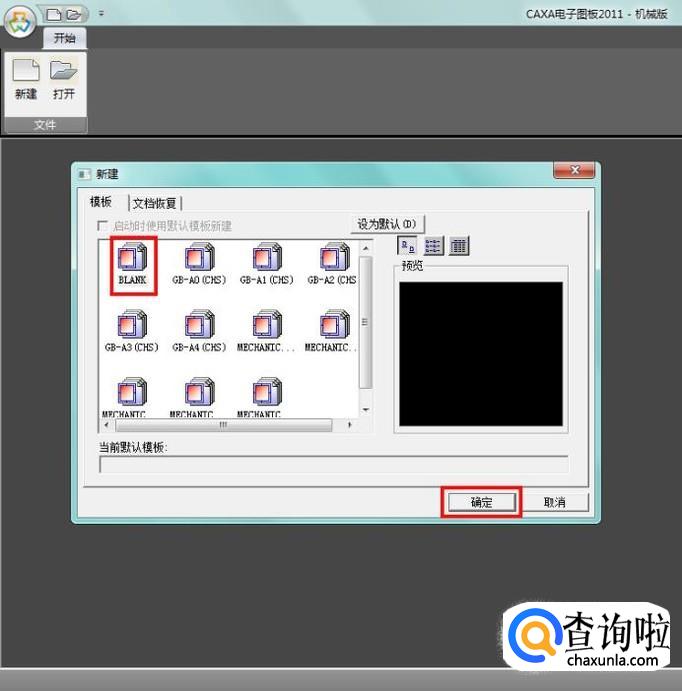
Task: Click the 新建 ribbon button
Action: point(26,80)
